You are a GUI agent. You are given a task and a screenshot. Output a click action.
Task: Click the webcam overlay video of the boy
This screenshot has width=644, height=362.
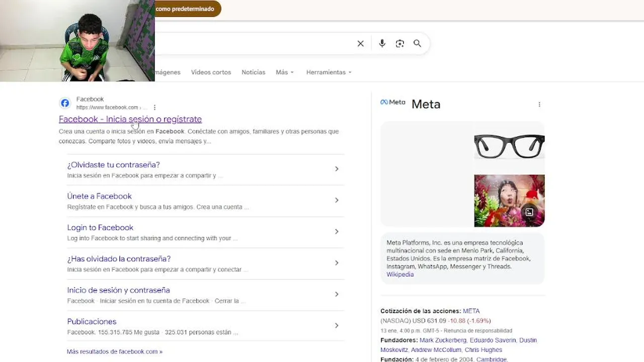point(77,41)
